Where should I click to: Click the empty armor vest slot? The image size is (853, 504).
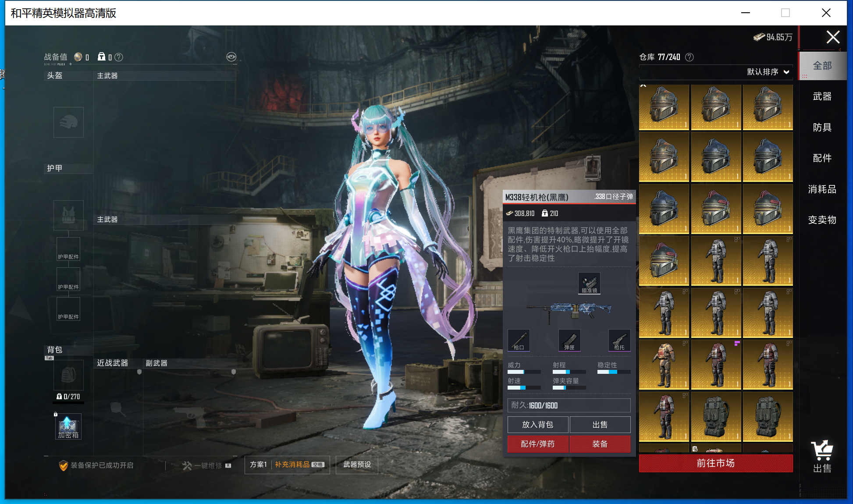tap(68, 215)
